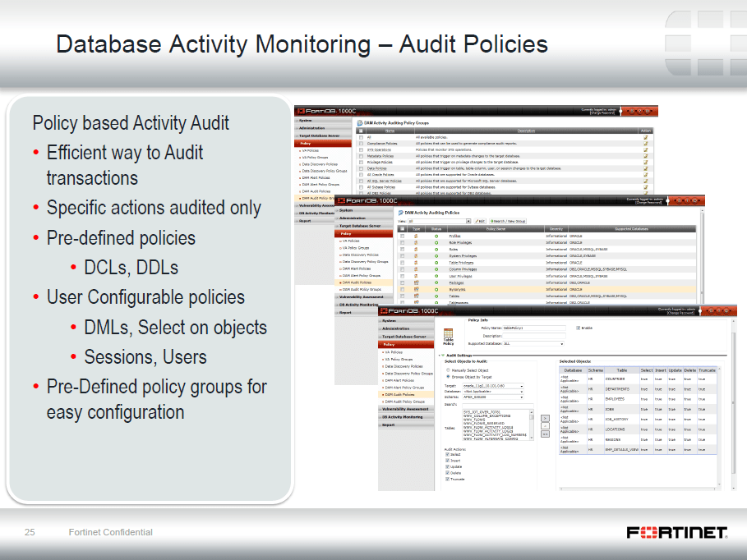Click the Description field in Policy Info
The width and height of the screenshot is (747, 560).
click(534, 336)
